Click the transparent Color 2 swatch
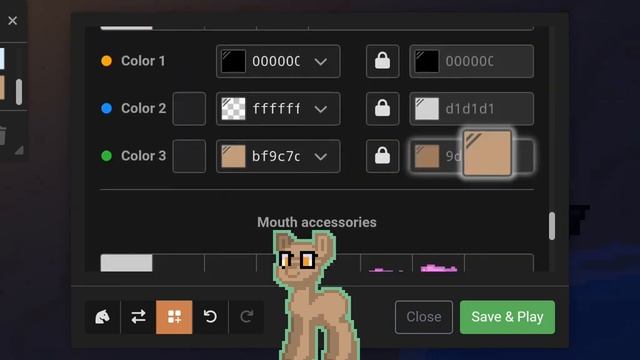Screen dimensions: 640x360 [x=233, y=109]
